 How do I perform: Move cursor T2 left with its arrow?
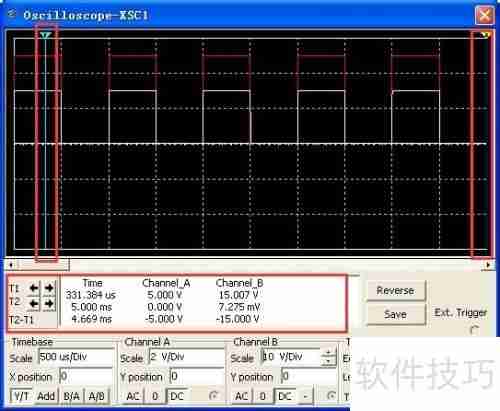[x=34, y=303]
